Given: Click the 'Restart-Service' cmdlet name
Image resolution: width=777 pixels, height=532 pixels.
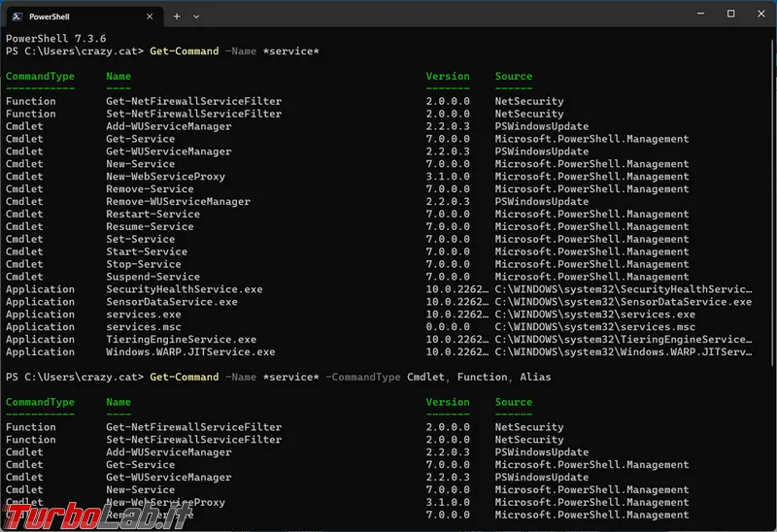Looking at the screenshot, I should pos(153,214).
